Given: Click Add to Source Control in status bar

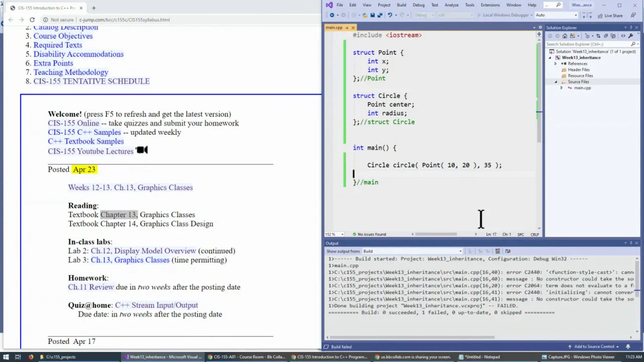Looking at the screenshot, I should tap(594, 346).
